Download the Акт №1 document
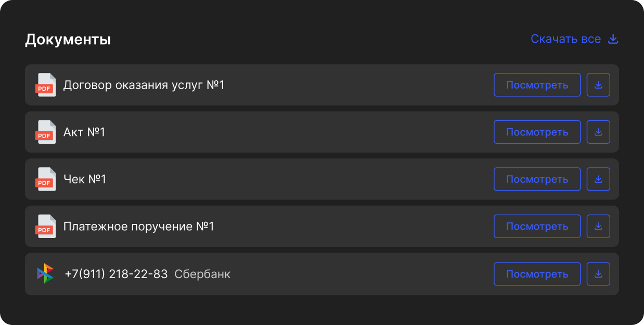644x325 pixels. point(598,132)
